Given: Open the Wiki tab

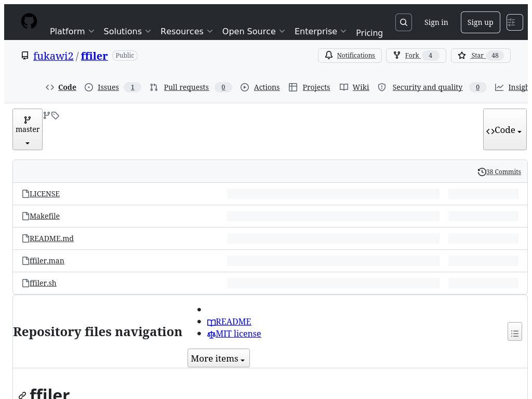Looking at the screenshot, I should tap(361, 87).
